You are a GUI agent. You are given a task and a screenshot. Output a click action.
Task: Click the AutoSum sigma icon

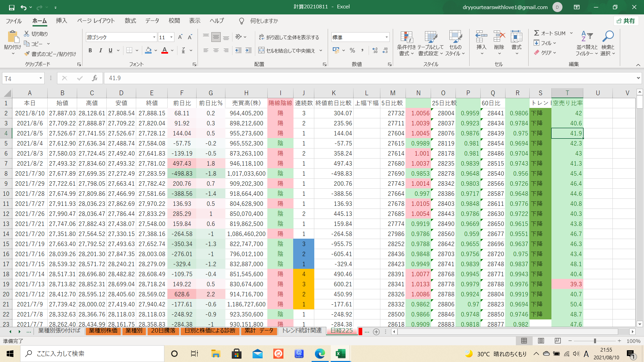(537, 33)
